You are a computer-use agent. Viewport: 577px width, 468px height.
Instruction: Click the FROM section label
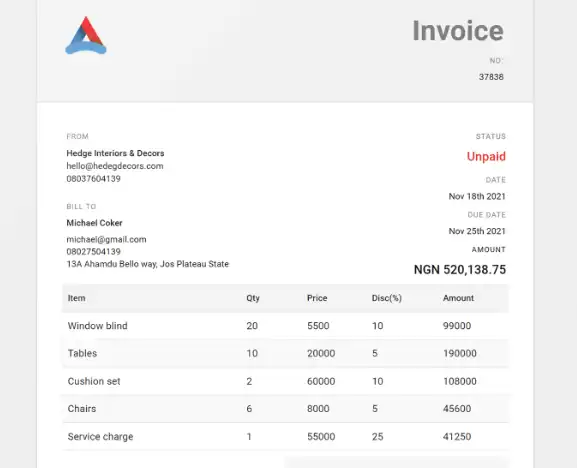pyautogui.click(x=77, y=136)
